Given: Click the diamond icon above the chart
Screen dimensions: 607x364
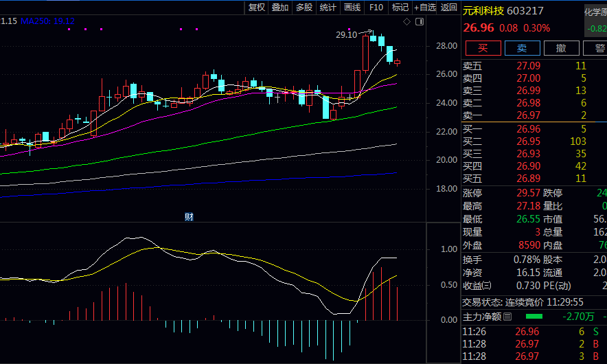Looking at the screenshot, I should click(406, 22).
